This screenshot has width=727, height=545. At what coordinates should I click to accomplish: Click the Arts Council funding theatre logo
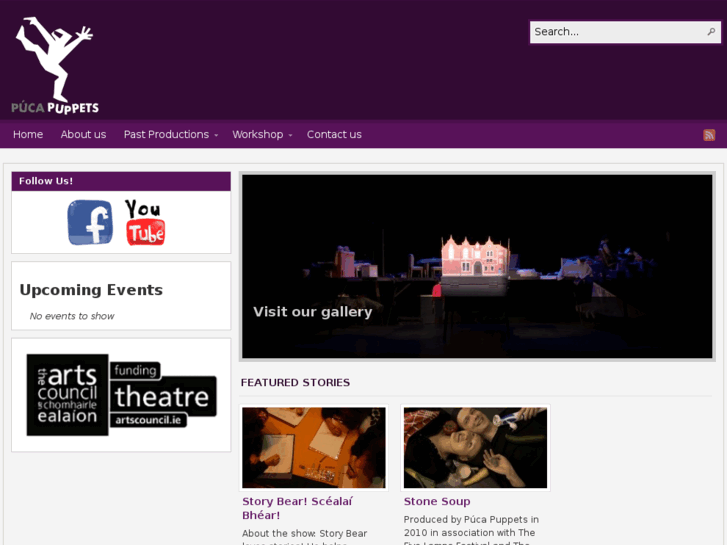[121, 395]
